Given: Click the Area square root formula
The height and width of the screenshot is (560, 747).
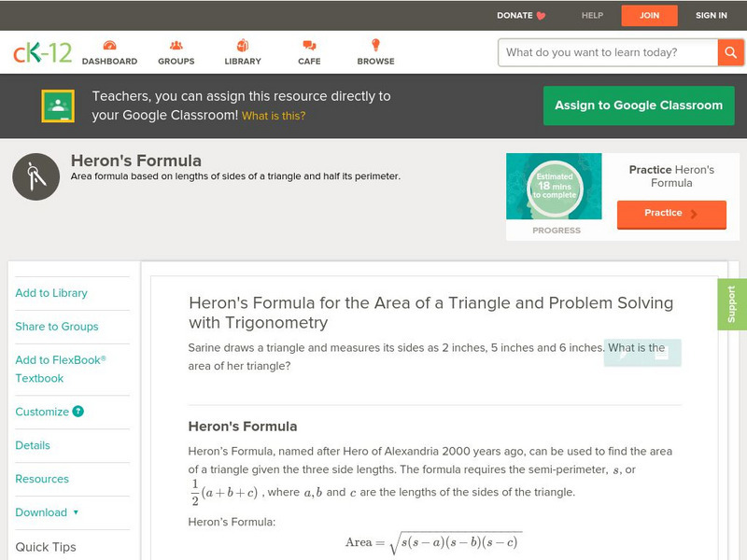Looking at the screenshot, I should click(x=433, y=543).
